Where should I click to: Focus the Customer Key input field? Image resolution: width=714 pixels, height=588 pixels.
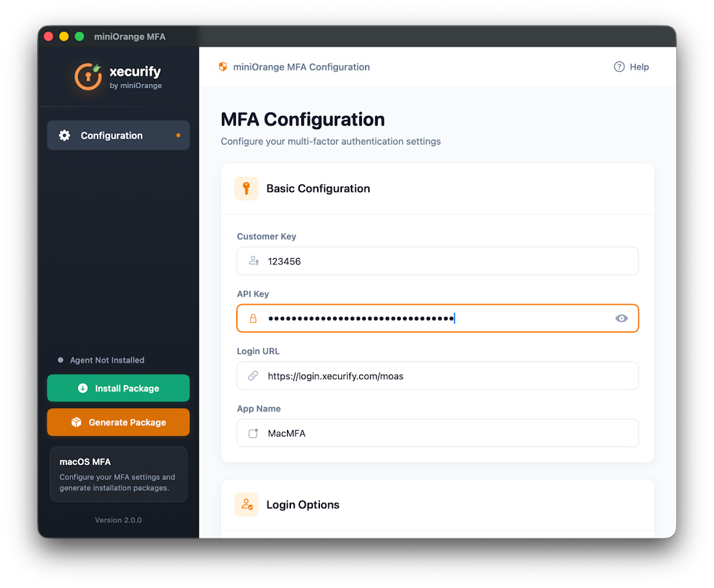(x=437, y=260)
